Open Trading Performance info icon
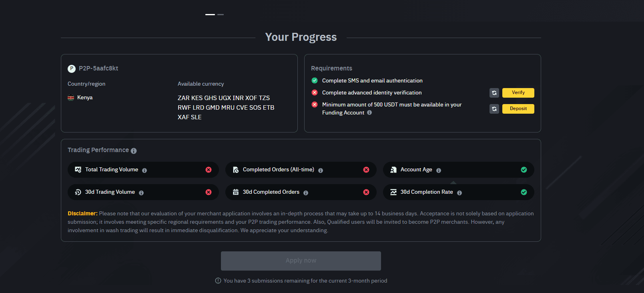The width and height of the screenshot is (644, 293). coord(134,151)
